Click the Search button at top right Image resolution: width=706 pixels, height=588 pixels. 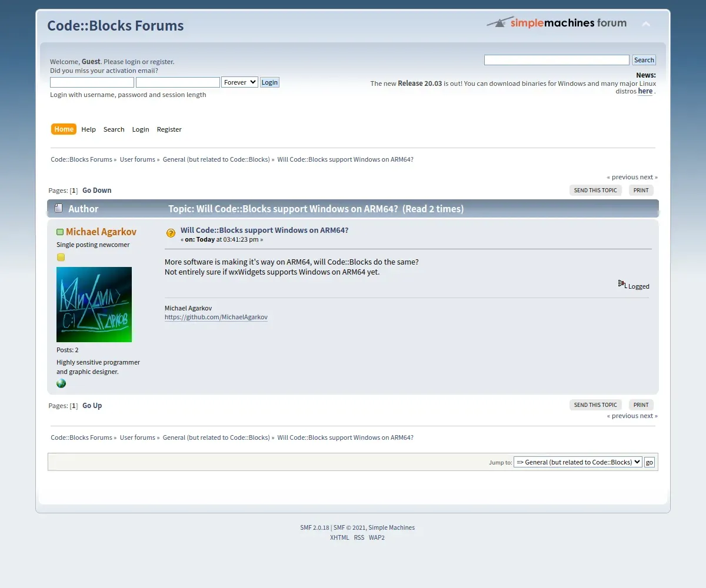[x=644, y=60]
